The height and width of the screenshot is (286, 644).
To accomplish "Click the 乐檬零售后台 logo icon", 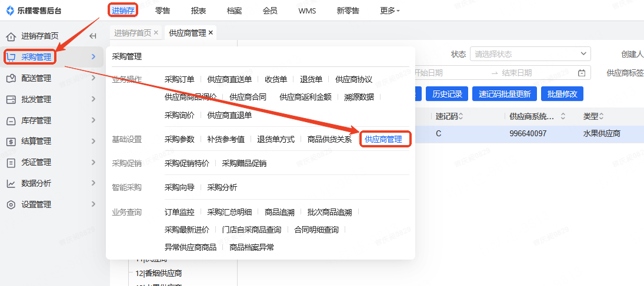I will click(11, 11).
